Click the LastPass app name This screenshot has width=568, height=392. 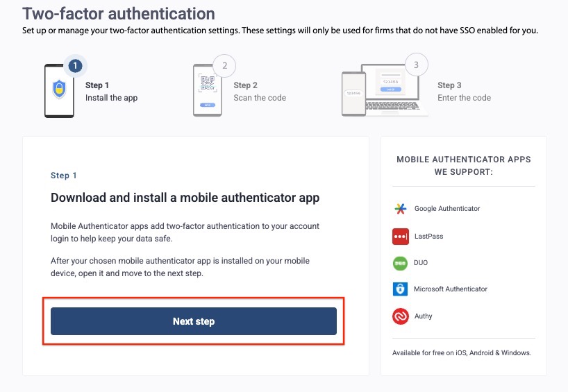click(x=428, y=237)
